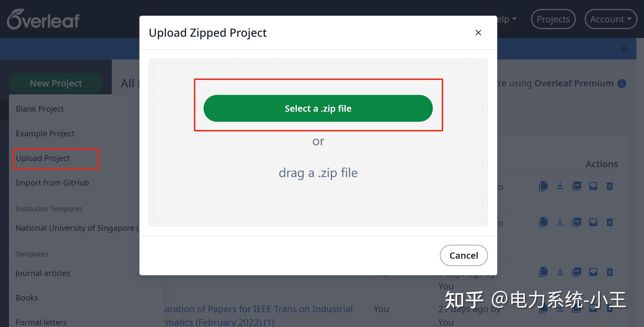
Task: Go home via the Overleaf logo
Action: (43, 19)
